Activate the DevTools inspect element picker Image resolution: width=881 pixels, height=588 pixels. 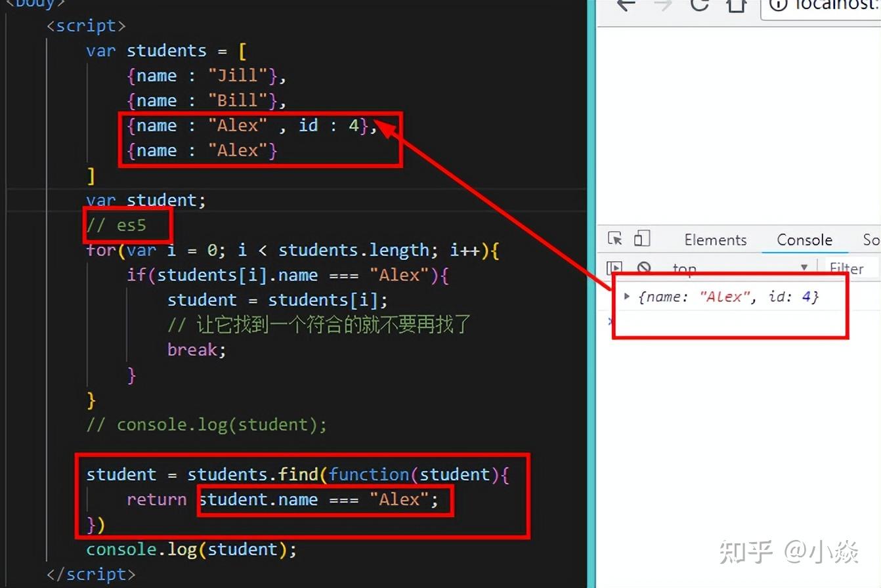tap(615, 239)
